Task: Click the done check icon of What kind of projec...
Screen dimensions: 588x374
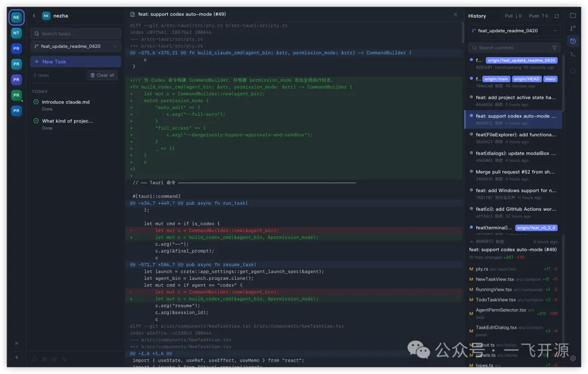Action: [x=36, y=121]
